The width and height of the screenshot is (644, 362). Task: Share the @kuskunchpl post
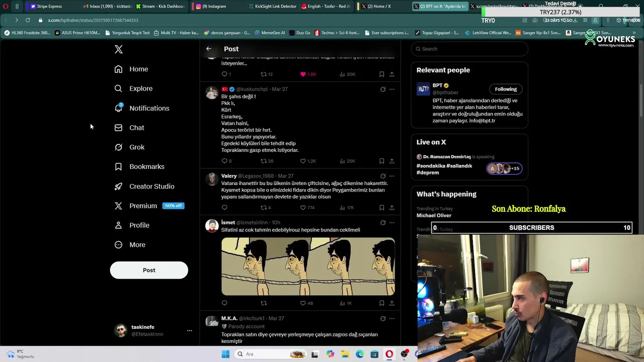click(x=392, y=161)
